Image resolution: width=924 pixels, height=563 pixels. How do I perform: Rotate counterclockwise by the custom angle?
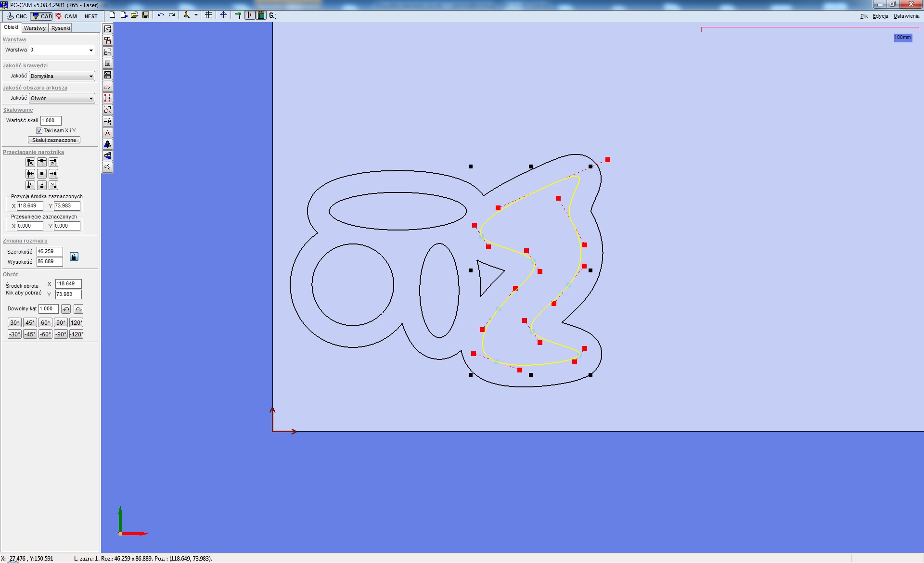(66, 309)
